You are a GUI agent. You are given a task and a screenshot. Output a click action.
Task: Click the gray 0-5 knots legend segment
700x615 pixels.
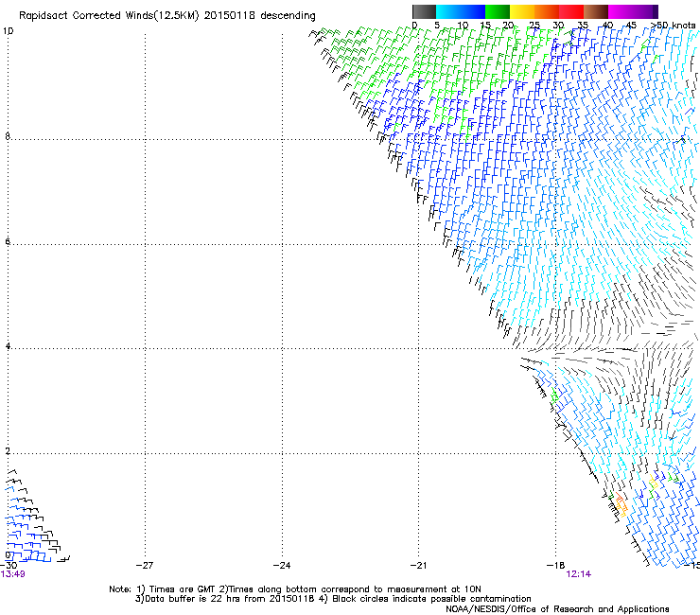pyautogui.click(x=424, y=11)
